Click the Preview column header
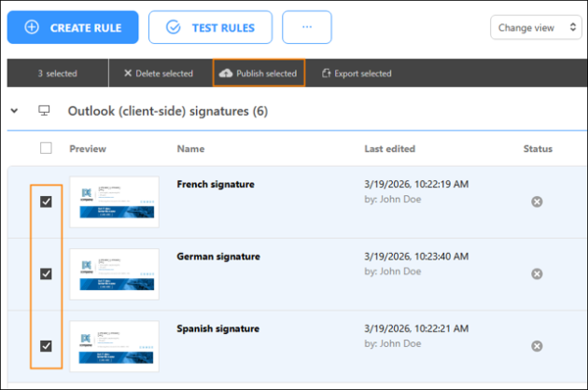Viewport: 588px width, 390px height. [x=88, y=149]
